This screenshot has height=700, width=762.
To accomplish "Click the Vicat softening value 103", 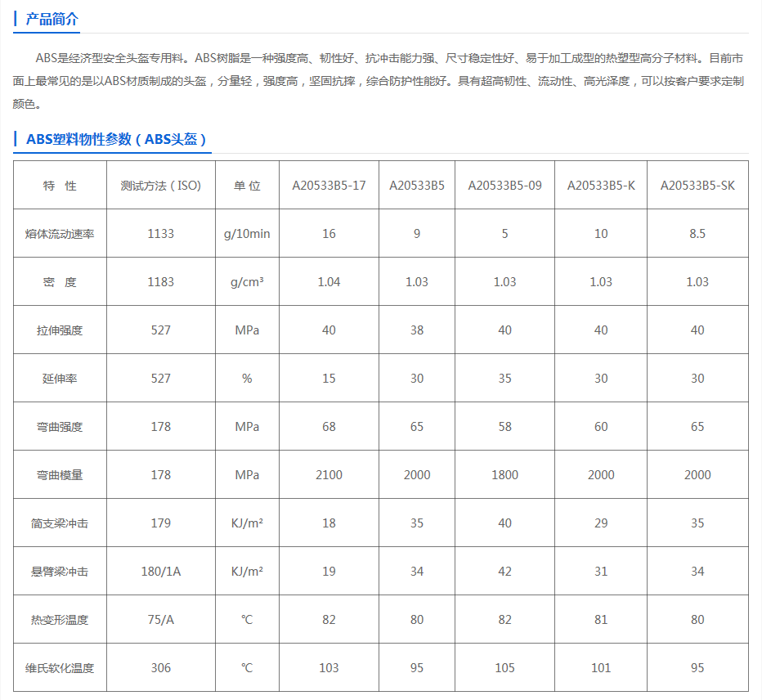I will 329,668.
